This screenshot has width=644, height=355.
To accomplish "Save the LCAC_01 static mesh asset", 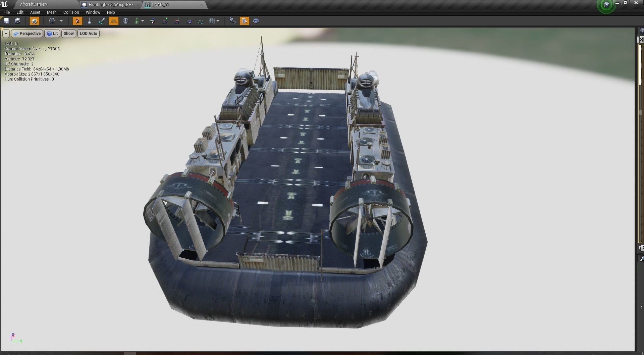I will pos(6,21).
